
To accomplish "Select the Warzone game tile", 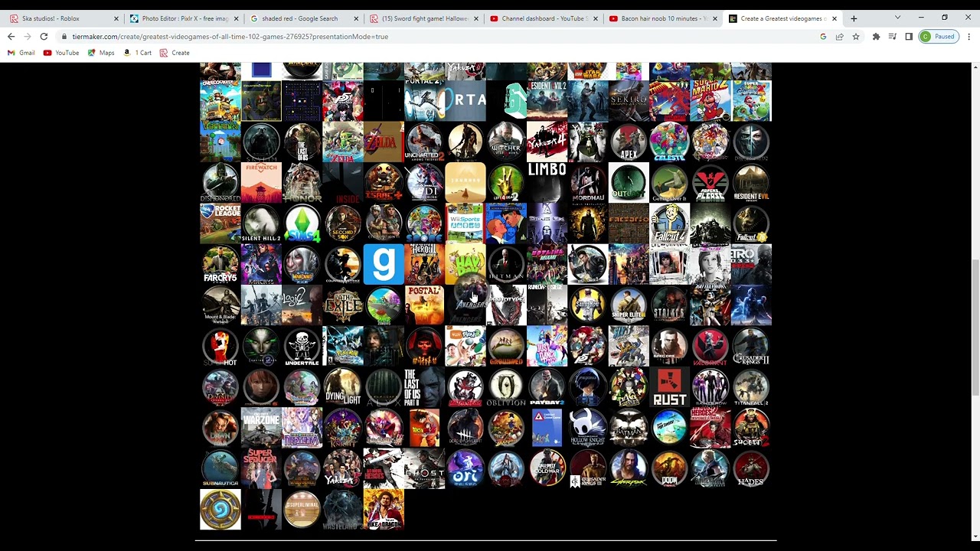I will tap(261, 428).
